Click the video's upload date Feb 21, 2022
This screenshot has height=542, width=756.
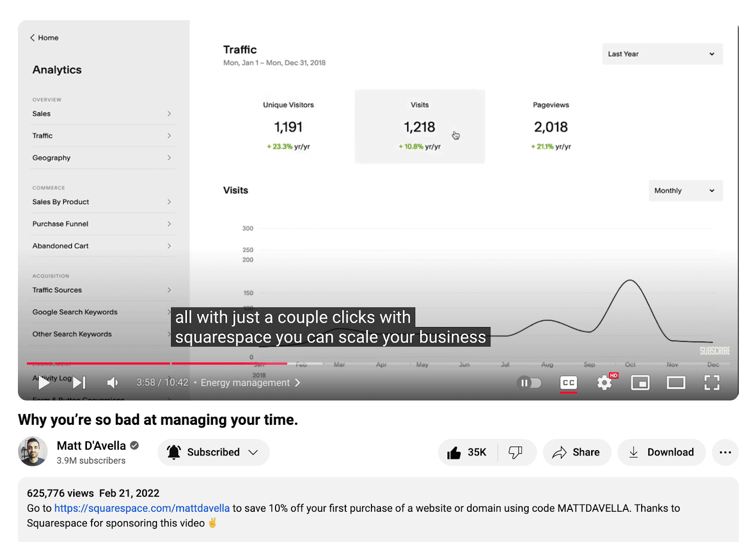point(129,493)
